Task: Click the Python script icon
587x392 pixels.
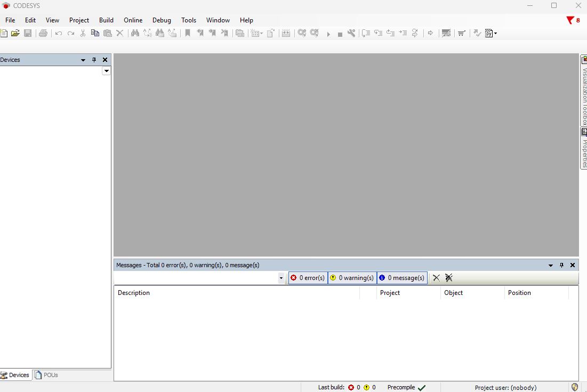Action: 489,33
